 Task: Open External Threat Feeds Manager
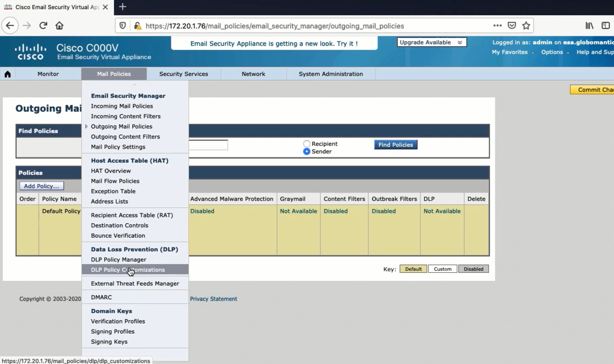click(x=135, y=284)
